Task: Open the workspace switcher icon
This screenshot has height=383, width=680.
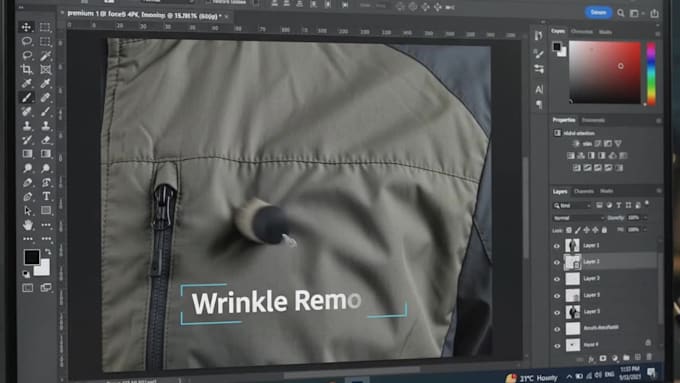Action: [x=634, y=13]
